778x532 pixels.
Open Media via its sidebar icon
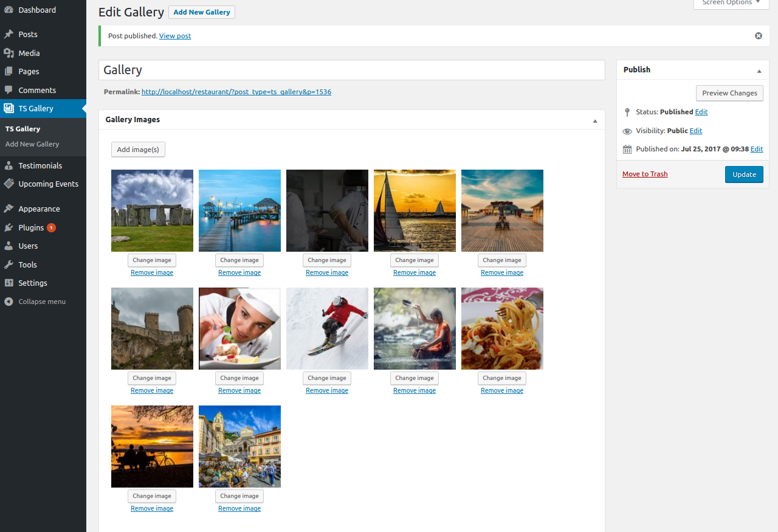[x=9, y=54]
